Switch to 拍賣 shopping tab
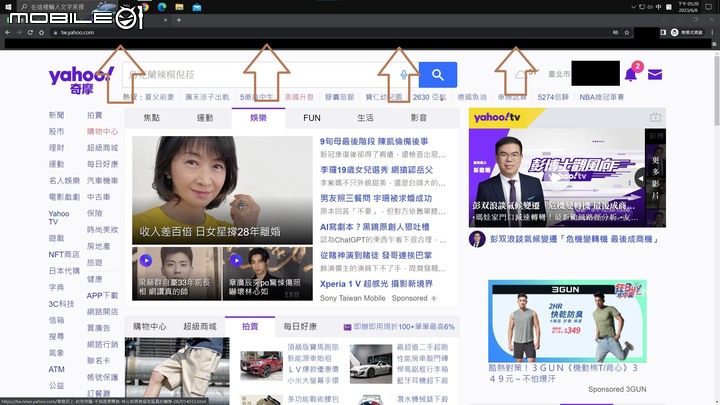This screenshot has width=720, height=405. tap(250, 326)
